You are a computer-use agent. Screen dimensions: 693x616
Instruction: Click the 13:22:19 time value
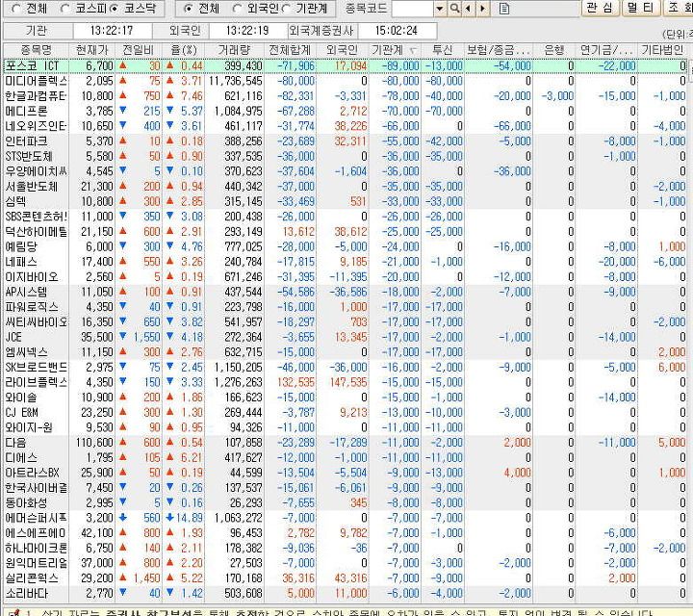[x=247, y=31]
